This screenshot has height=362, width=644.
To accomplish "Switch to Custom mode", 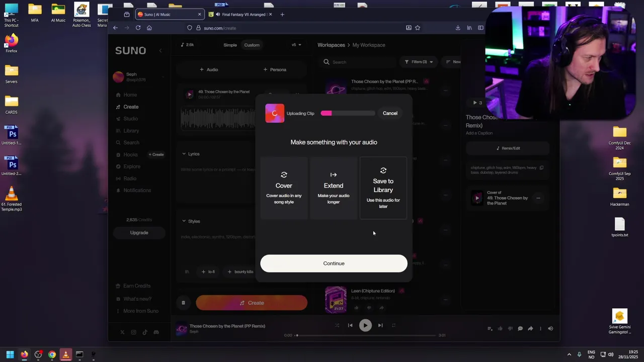I will pos(252,45).
